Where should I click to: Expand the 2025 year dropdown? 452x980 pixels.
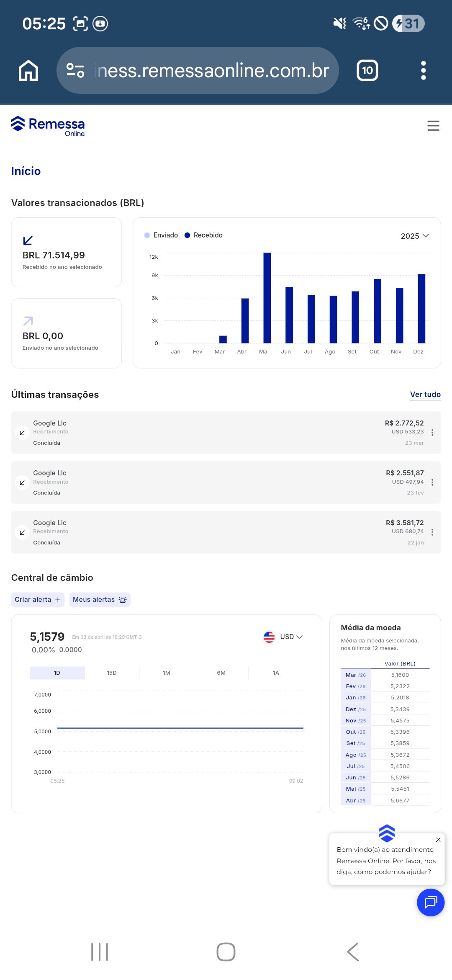[414, 236]
